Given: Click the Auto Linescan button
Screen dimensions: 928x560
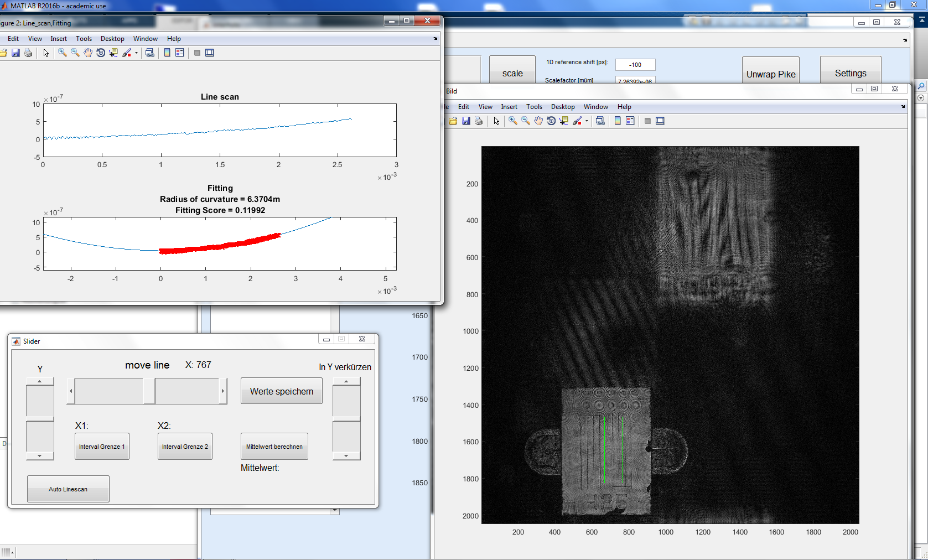Looking at the screenshot, I should [x=68, y=489].
